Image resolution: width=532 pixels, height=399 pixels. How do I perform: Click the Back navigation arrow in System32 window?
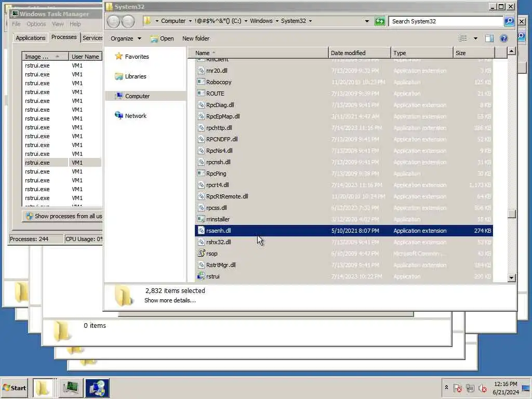[x=113, y=21]
